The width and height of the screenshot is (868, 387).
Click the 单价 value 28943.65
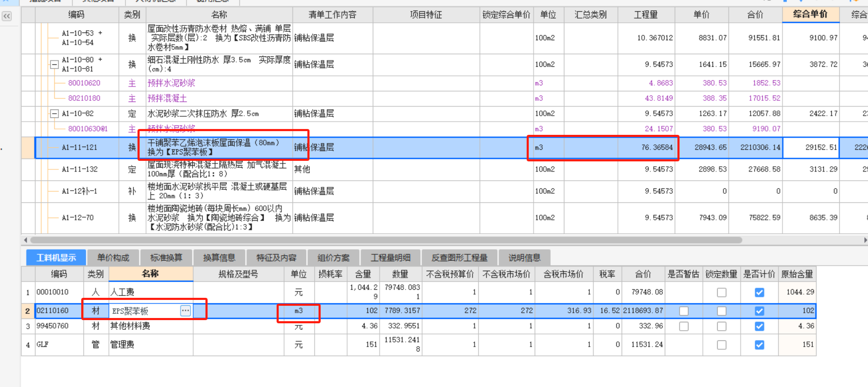pos(710,148)
